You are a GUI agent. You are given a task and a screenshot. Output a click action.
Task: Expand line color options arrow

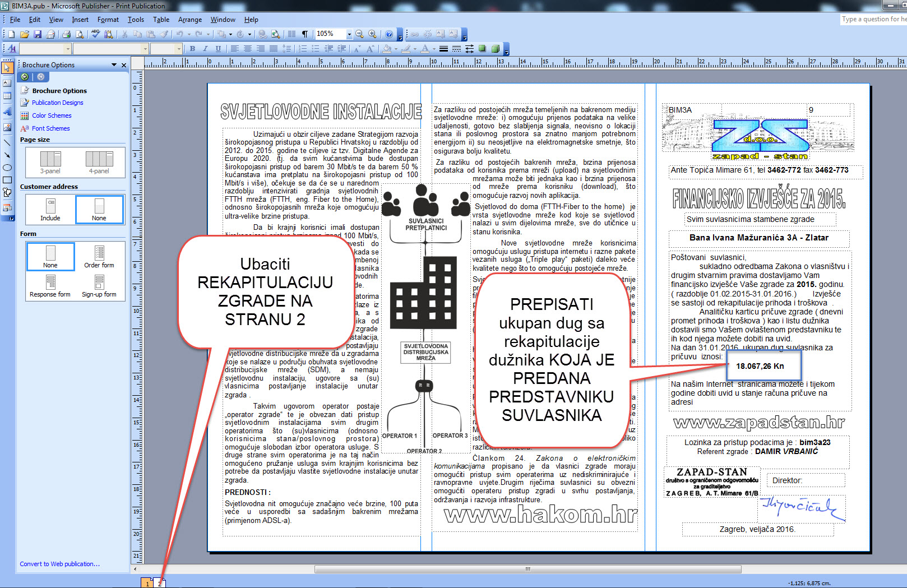click(416, 49)
